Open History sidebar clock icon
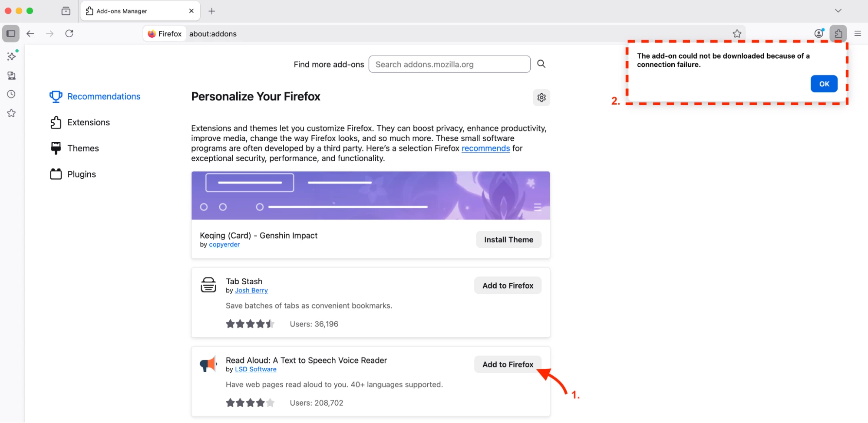Image resolution: width=868 pixels, height=423 pixels. (x=12, y=94)
